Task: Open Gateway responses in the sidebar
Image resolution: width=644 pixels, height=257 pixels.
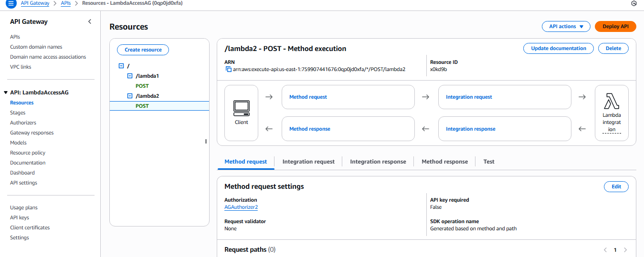Action: 32,133
